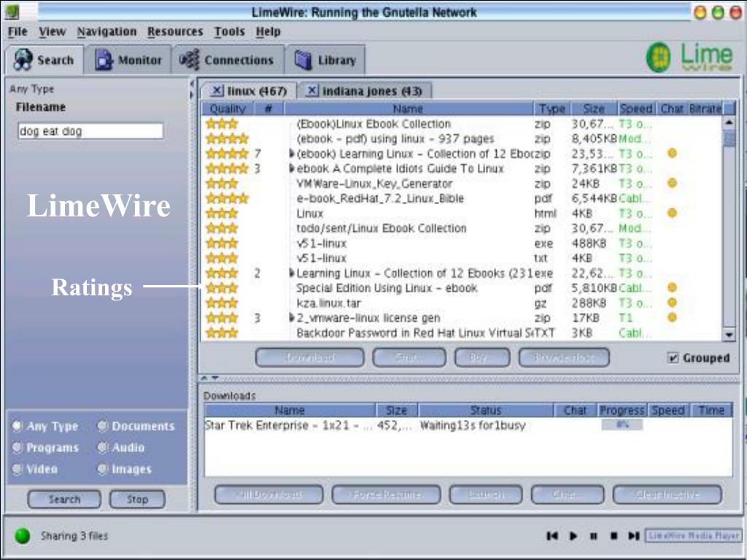Expand Learning Linux Collection exe group
Image resolution: width=747 pixels, height=560 pixels.
pyautogui.click(x=292, y=273)
